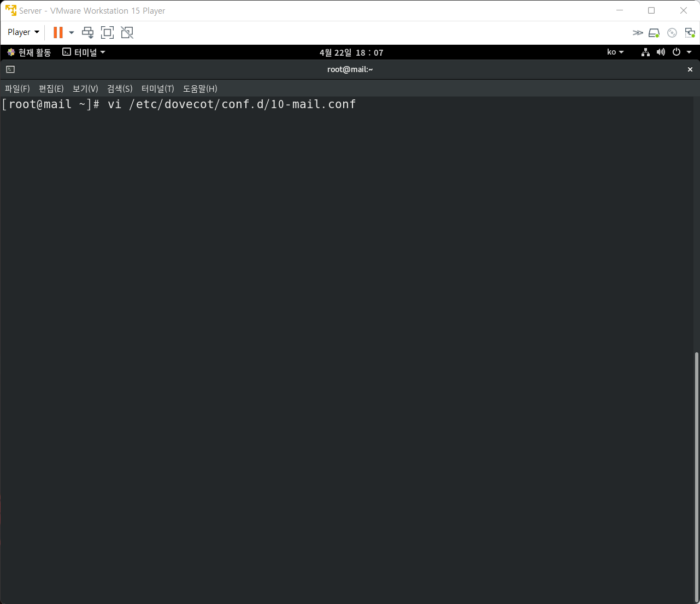The height and width of the screenshot is (604, 700).
Task: Close the root@mail terminal window
Action: (x=690, y=69)
